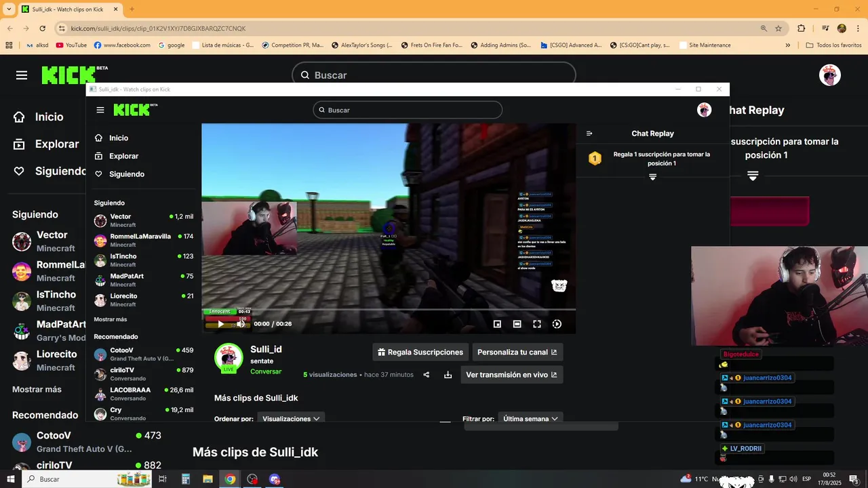Viewport: 868px width, 488px height.
Task: Go to Inicio in front window sidebar
Action: click(x=118, y=138)
